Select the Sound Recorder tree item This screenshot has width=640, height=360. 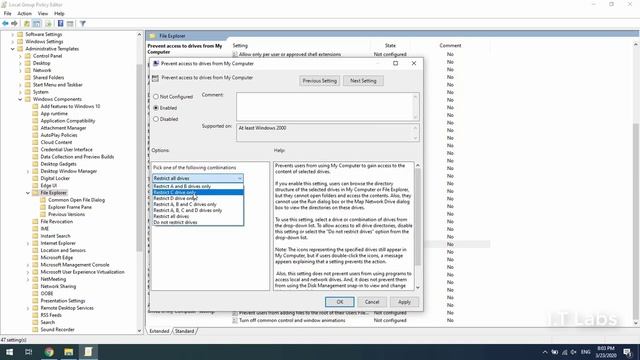(x=58, y=330)
